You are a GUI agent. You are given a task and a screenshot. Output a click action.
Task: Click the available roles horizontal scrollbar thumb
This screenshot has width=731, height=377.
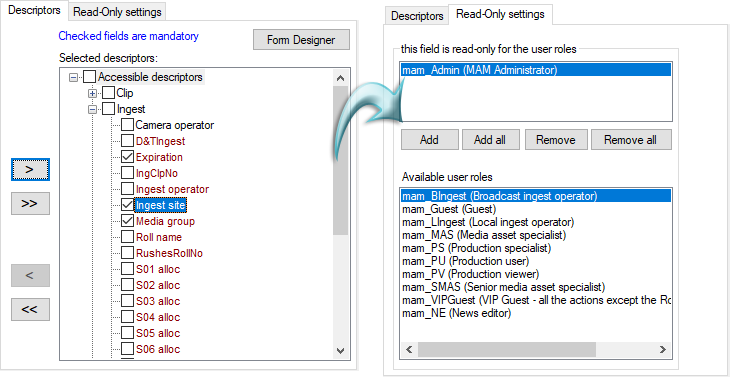coord(507,350)
